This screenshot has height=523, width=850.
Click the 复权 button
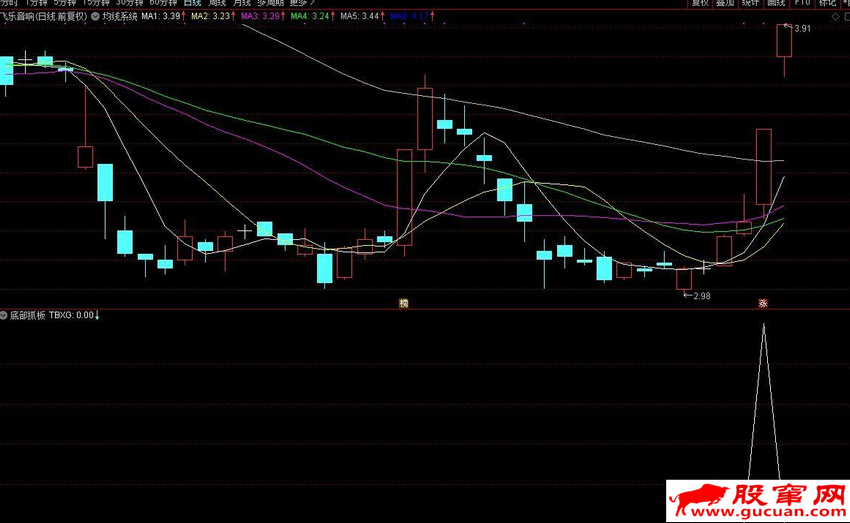click(700, 3)
